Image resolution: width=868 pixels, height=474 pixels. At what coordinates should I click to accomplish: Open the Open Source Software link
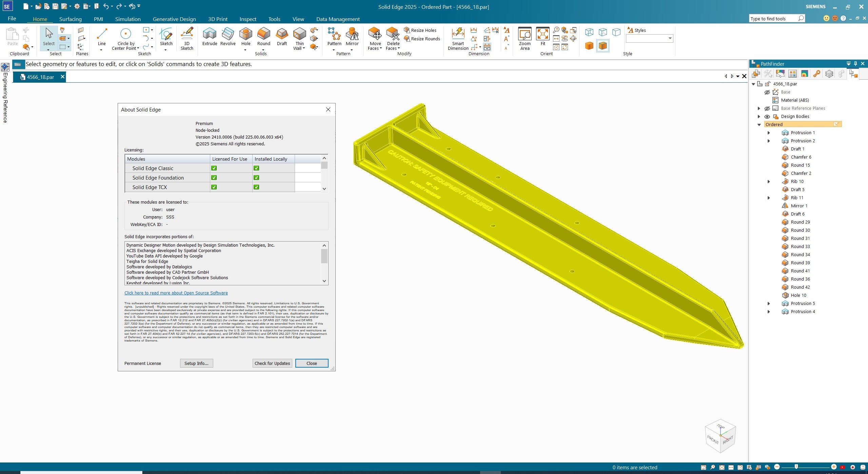(176, 293)
